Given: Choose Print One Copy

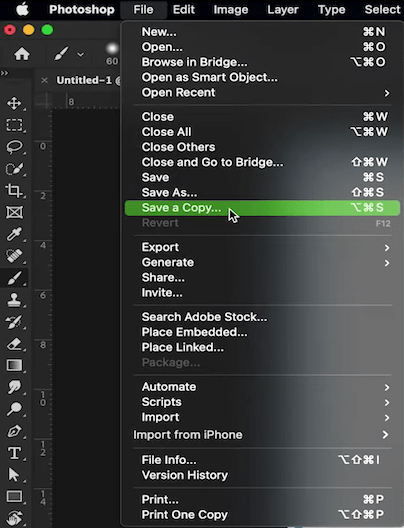Looking at the screenshot, I should point(263,515).
